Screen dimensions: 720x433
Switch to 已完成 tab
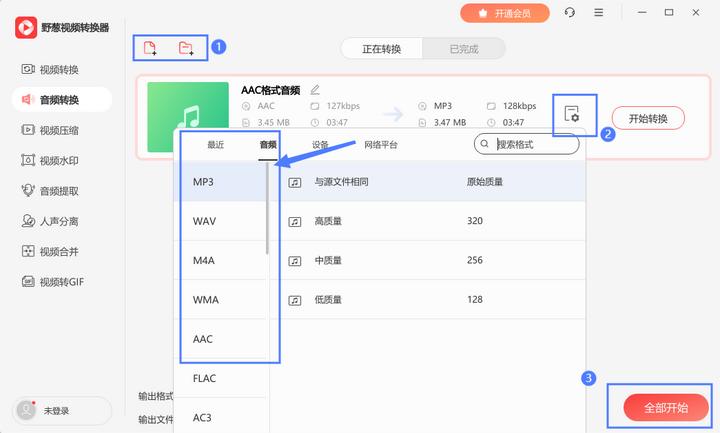click(x=464, y=49)
